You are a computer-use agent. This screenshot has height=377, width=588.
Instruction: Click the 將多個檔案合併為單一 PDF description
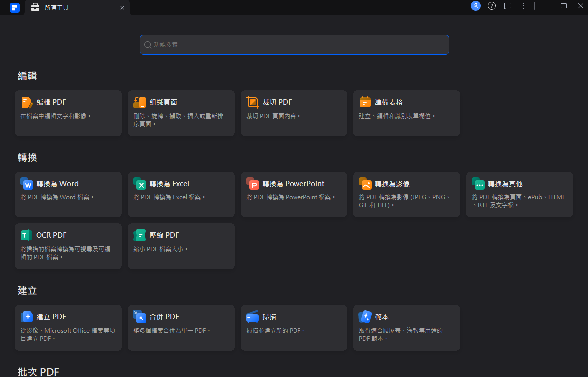pos(172,331)
